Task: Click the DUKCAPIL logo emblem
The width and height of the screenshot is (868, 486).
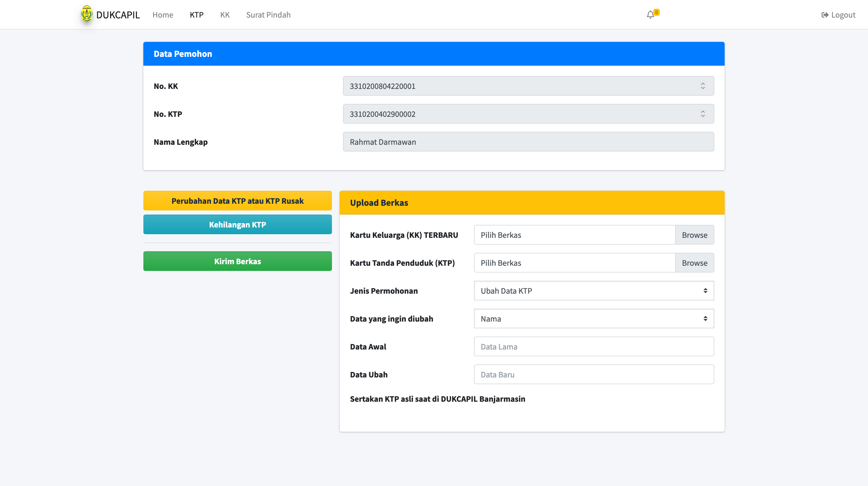Action: 87,14
